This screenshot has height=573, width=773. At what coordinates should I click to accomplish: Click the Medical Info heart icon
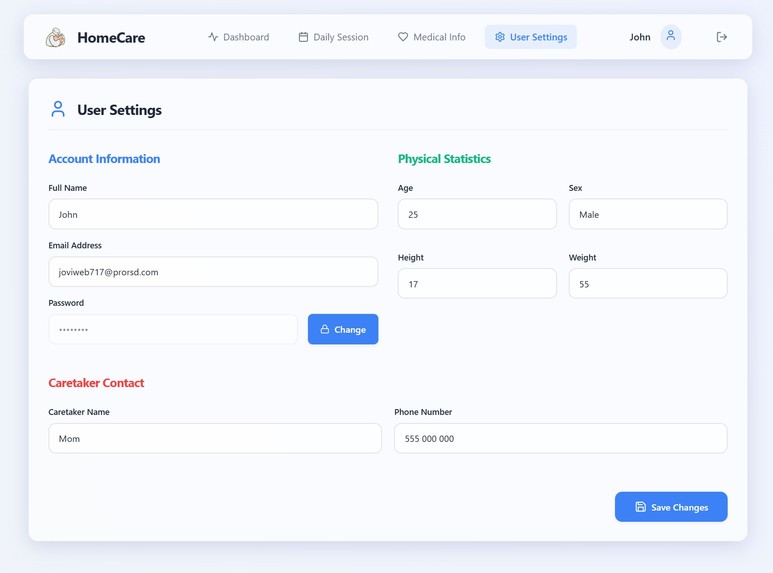pos(403,37)
